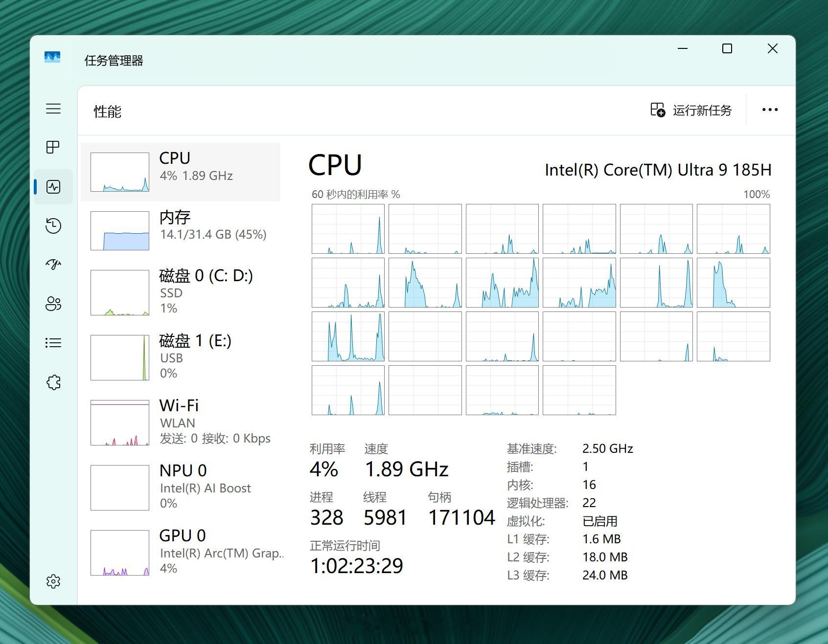Click the last logical processor graph
Image resolution: width=828 pixels, height=644 pixels.
pyautogui.click(x=579, y=390)
